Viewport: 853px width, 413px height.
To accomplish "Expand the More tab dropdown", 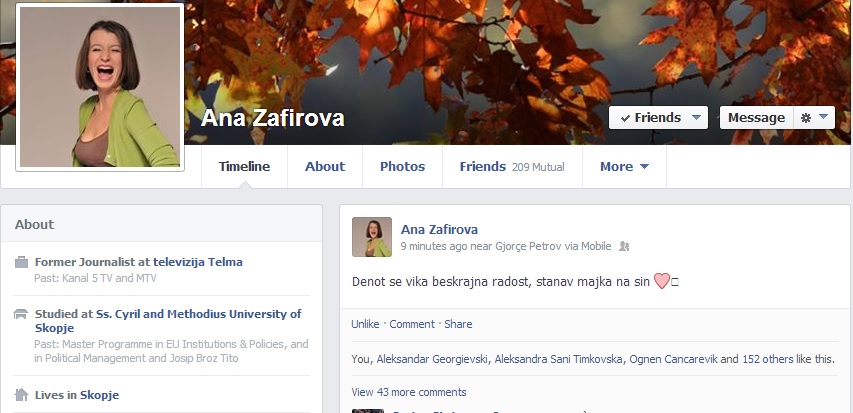I will pyautogui.click(x=624, y=167).
